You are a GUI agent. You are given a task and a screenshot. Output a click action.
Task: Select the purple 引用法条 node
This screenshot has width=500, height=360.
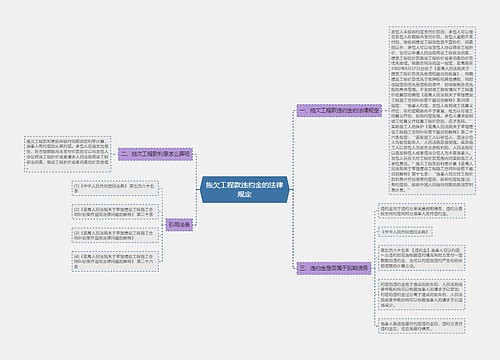click(179, 225)
